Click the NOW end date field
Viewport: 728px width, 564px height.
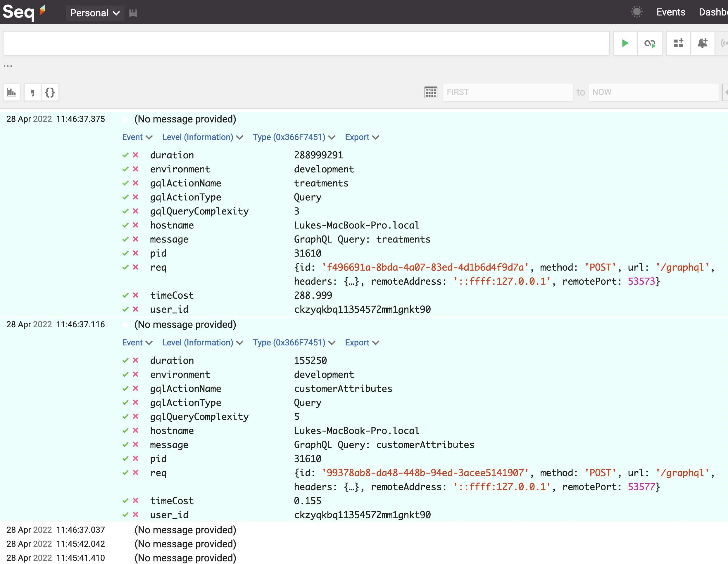[x=653, y=92]
